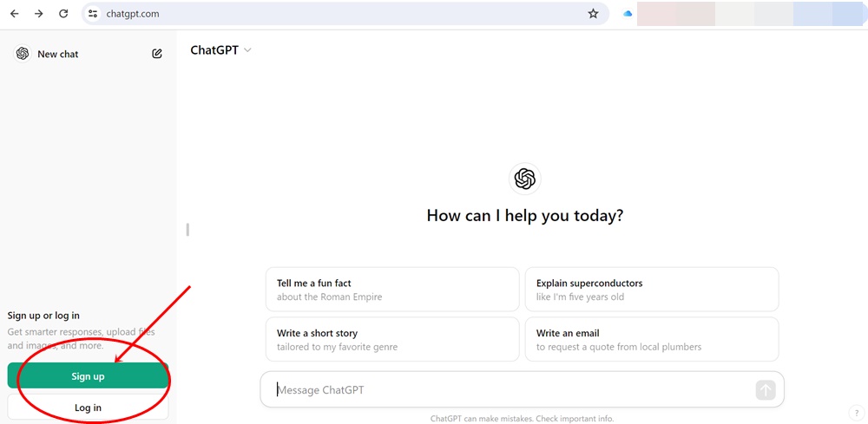Click the New chat label in sidebar
Screen dimensions: 868x424
click(58, 54)
